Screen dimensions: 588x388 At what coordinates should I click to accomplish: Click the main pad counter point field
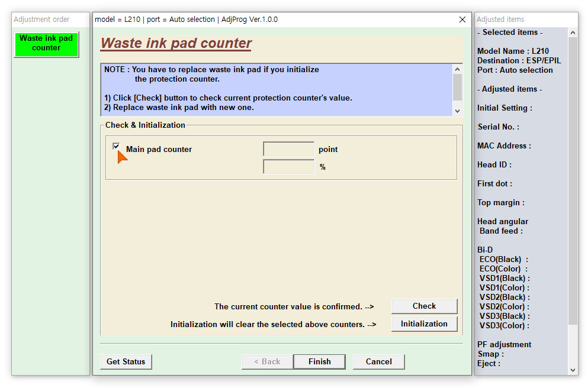pos(289,149)
